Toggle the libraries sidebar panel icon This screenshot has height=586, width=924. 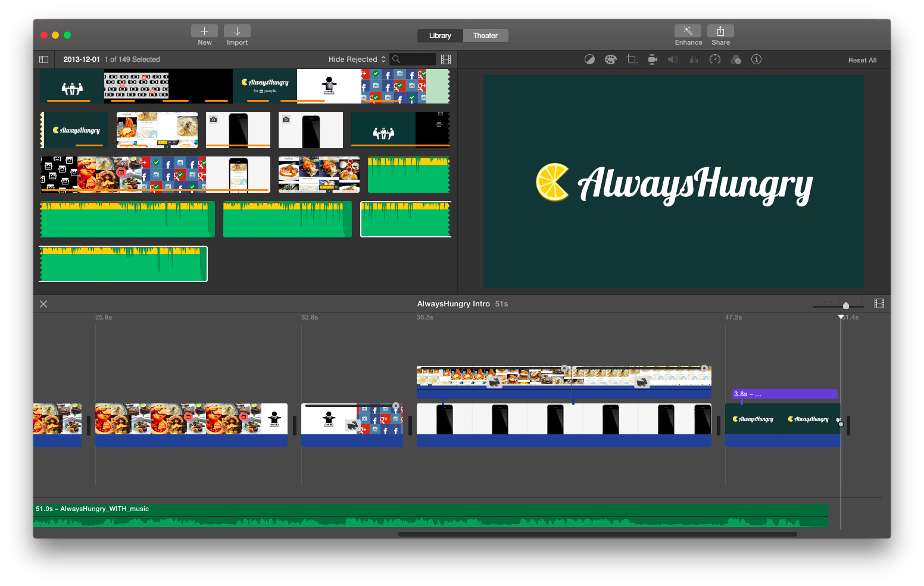[43, 59]
